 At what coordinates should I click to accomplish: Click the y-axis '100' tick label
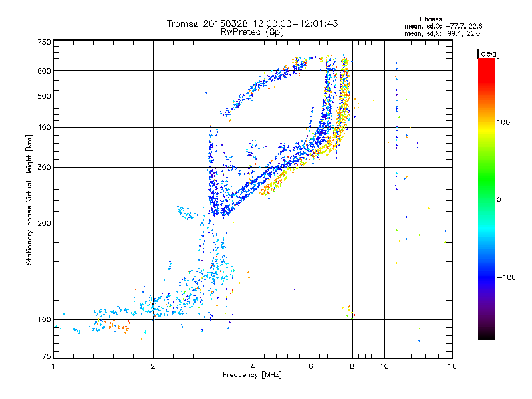tap(45, 320)
